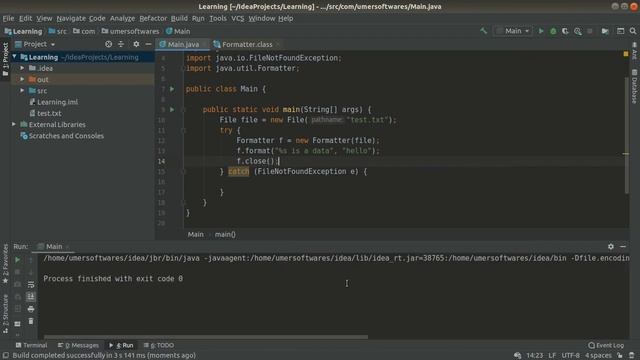The image size is (640, 360).
Task: Run Main with the toolbar play icon
Action: [x=541, y=31]
